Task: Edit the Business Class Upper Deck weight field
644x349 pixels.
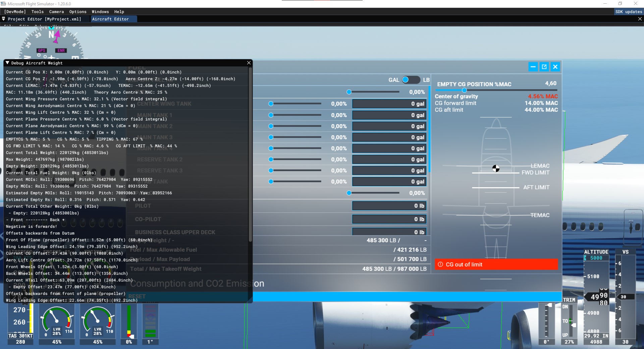Action: (x=389, y=232)
